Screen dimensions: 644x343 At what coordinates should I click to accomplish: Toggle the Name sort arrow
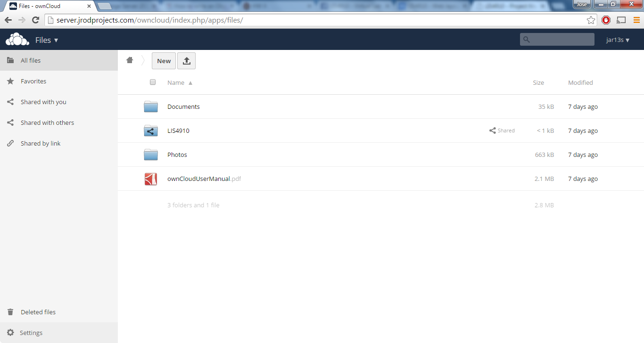190,83
